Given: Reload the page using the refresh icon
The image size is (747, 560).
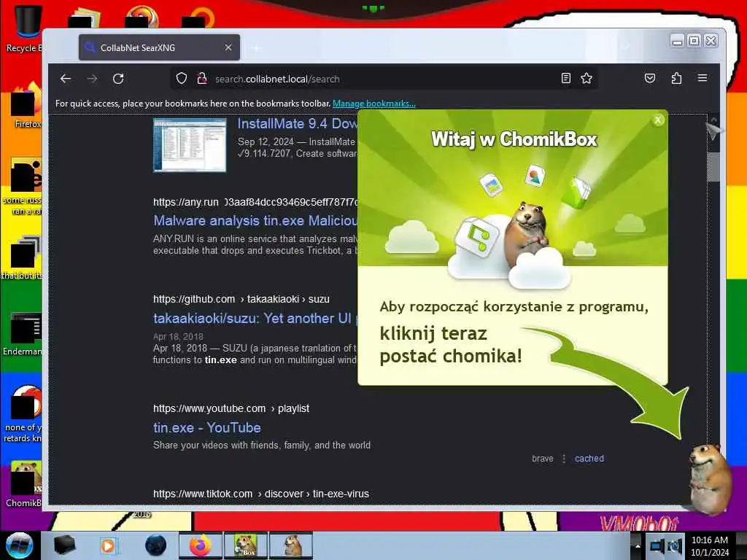Looking at the screenshot, I should pos(118,79).
